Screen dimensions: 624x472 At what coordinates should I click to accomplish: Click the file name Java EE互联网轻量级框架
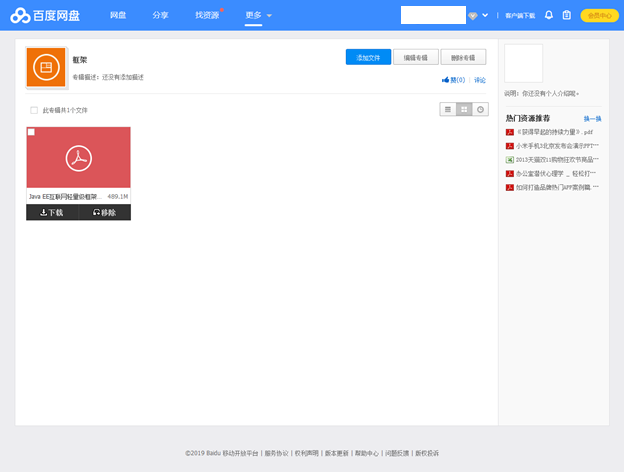pos(65,197)
